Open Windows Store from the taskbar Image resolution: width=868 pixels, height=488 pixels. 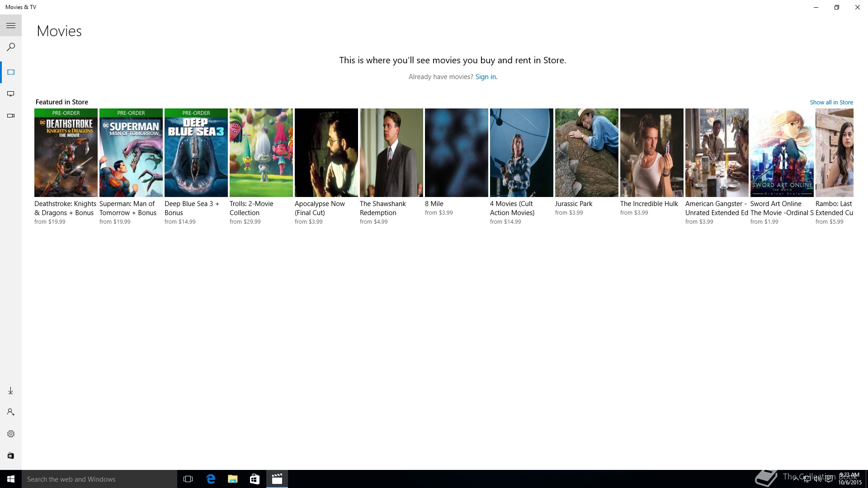click(255, 479)
